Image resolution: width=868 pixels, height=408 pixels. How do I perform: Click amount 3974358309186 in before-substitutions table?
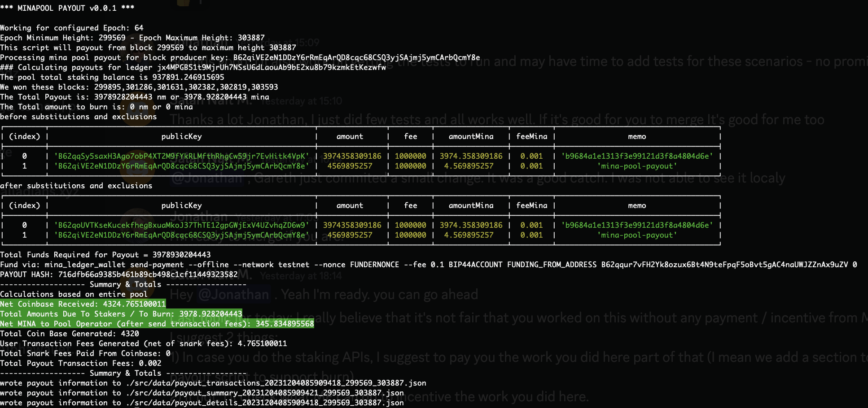pyautogui.click(x=352, y=156)
